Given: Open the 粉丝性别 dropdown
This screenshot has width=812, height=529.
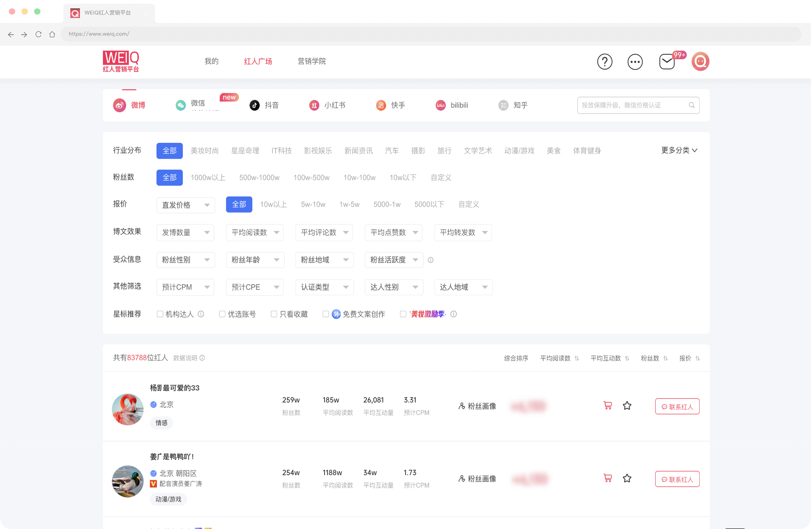Looking at the screenshot, I should 185,260.
